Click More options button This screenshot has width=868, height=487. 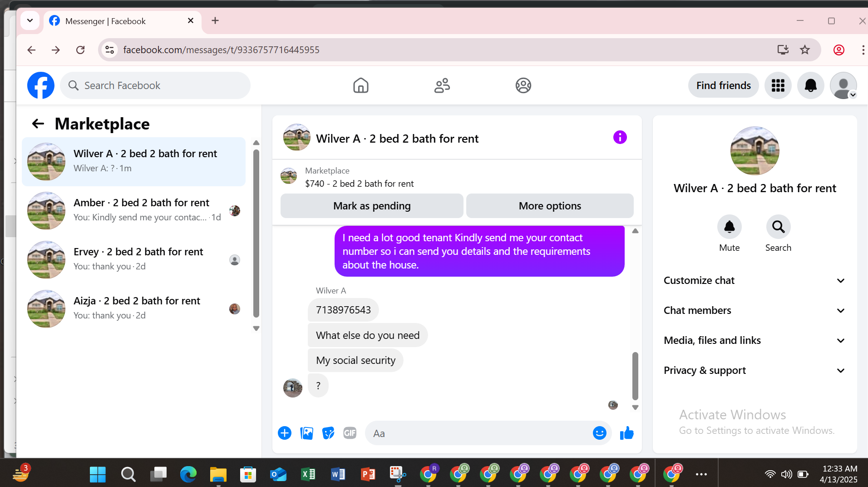point(550,206)
